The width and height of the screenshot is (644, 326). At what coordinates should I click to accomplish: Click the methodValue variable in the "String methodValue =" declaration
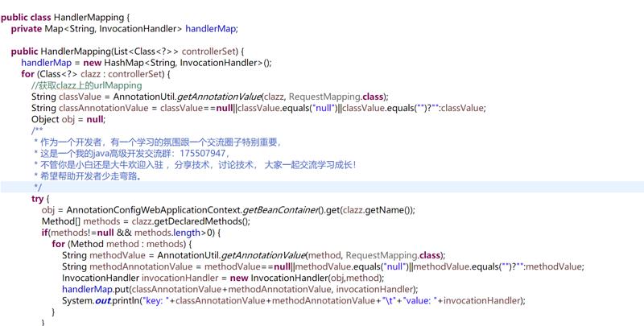point(118,255)
